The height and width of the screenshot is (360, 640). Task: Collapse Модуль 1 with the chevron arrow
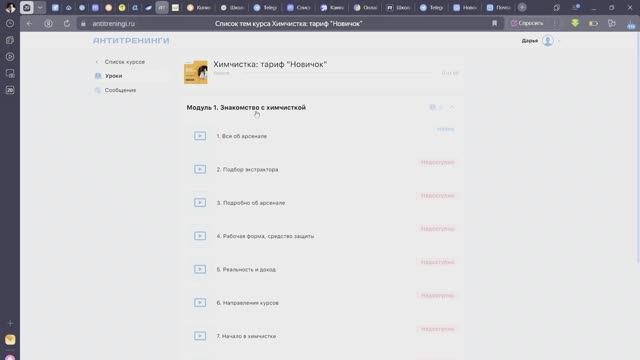452,107
